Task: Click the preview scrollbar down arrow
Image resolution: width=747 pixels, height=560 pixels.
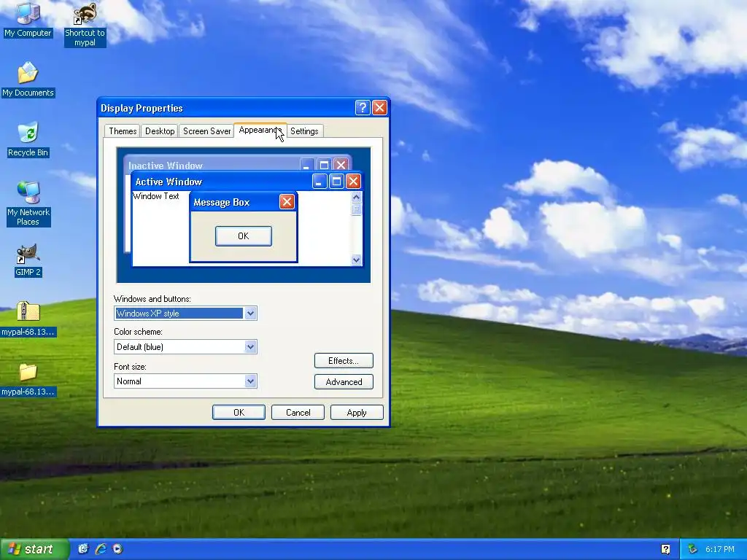Action: 356,260
